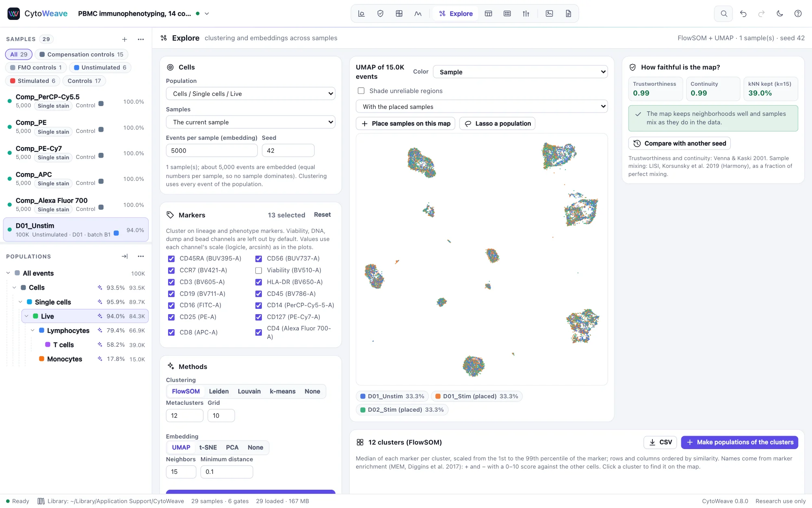Open the gating plot view icon
Screen dimensions: 812x508
[x=361, y=13]
